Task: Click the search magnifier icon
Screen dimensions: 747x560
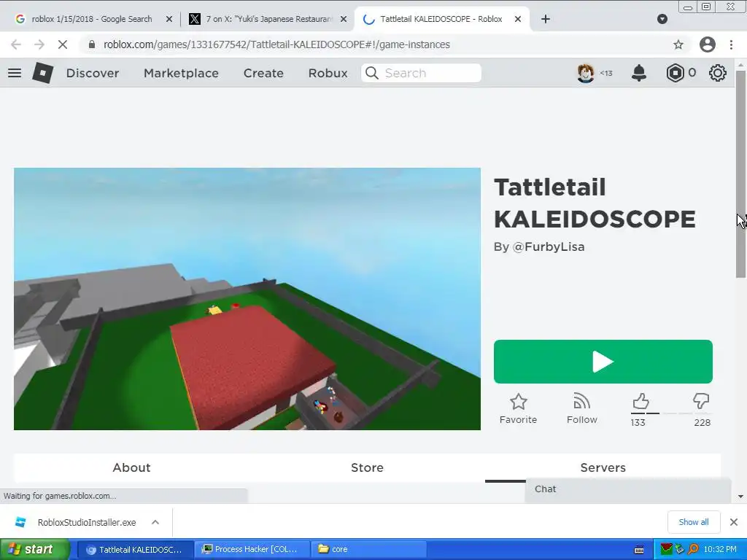Action: pyautogui.click(x=372, y=73)
